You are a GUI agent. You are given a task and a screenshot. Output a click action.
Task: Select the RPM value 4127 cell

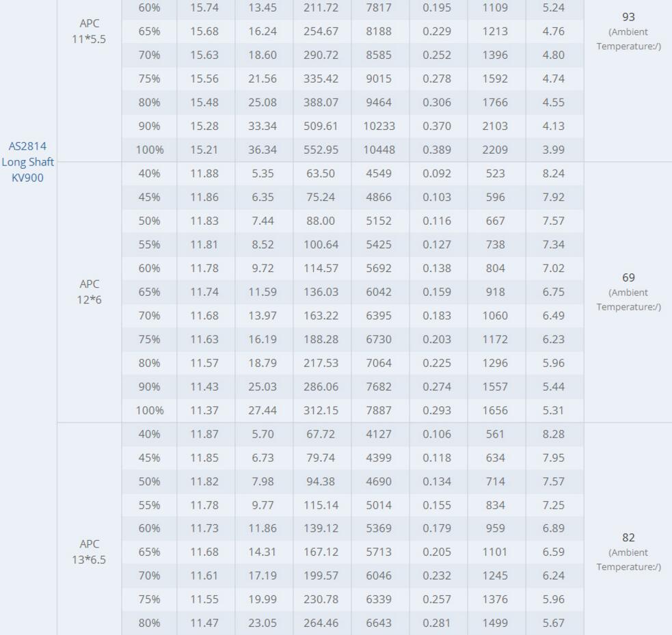379,434
